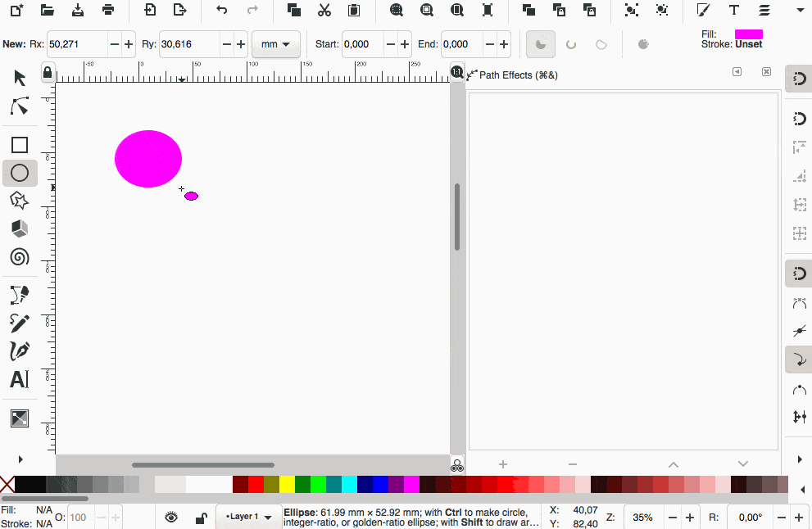This screenshot has height=529, width=812.
Task: Click the Start angle input field
Action: pyautogui.click(x=363, y=44)
